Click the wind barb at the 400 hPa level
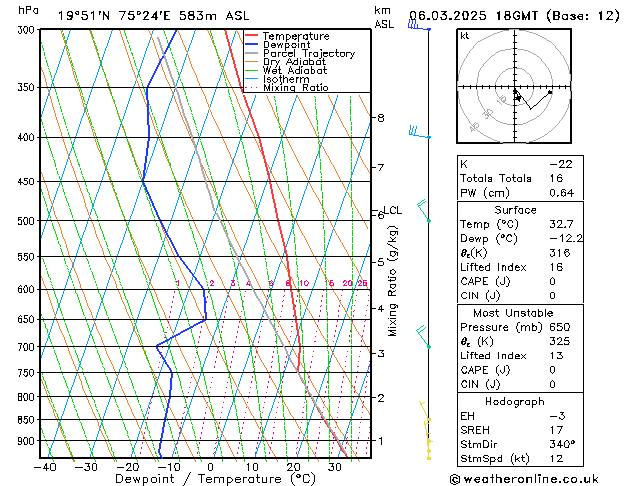 [420, 132]
